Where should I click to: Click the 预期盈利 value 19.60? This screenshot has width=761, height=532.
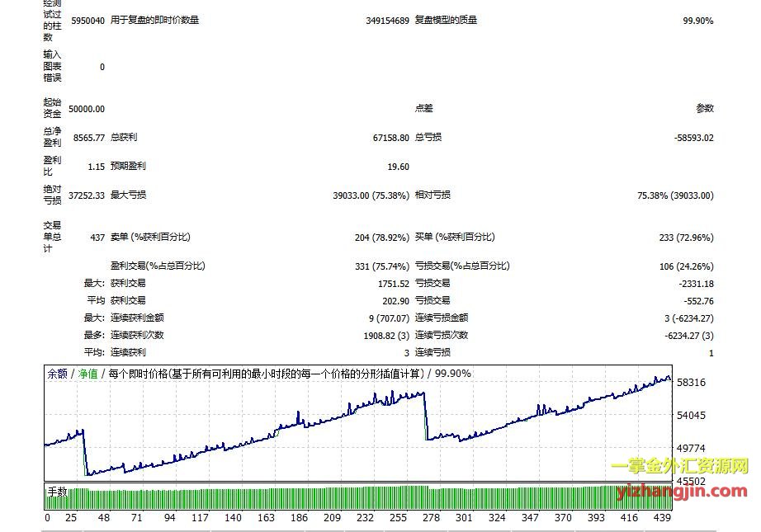(x=398, y=167)
